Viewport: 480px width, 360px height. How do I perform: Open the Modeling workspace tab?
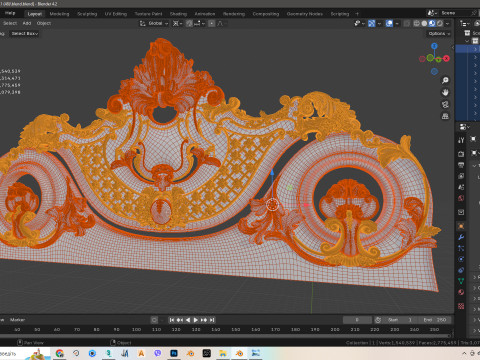click(59, 14)
